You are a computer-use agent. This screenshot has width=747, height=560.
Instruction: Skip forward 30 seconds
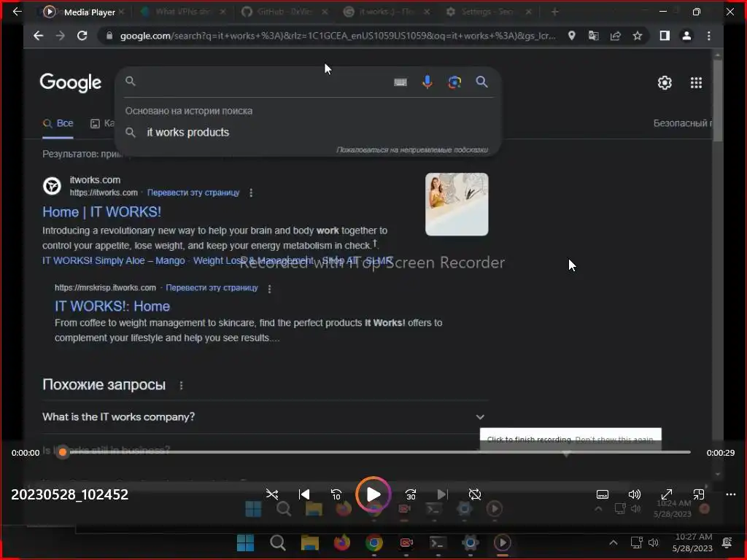(411, 494)
